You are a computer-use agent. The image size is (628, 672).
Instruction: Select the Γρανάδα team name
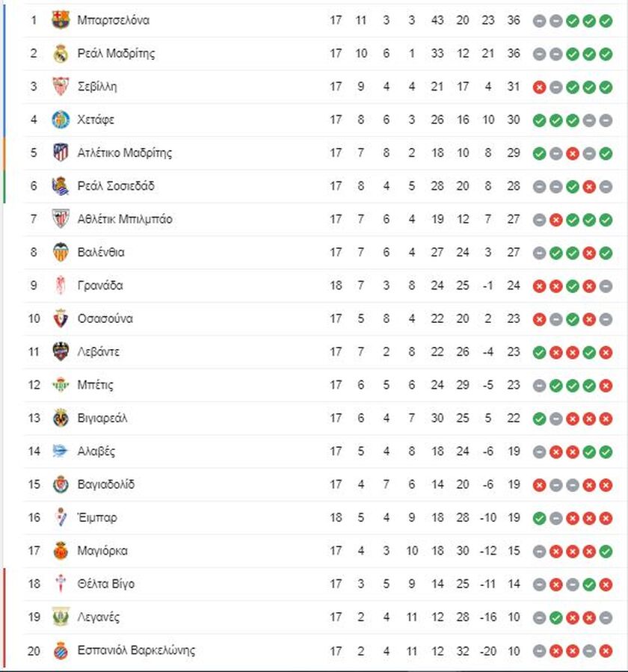(100, 286)
